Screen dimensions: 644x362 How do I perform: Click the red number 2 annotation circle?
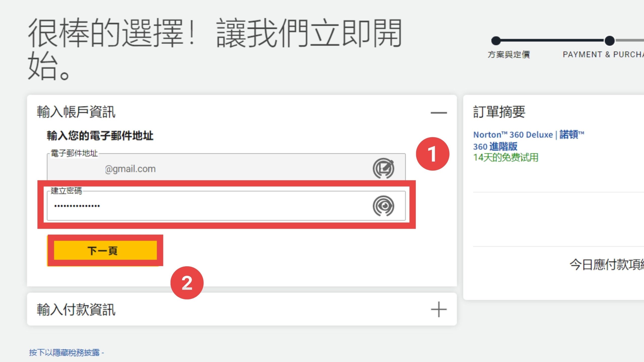[x=187, y=283]
